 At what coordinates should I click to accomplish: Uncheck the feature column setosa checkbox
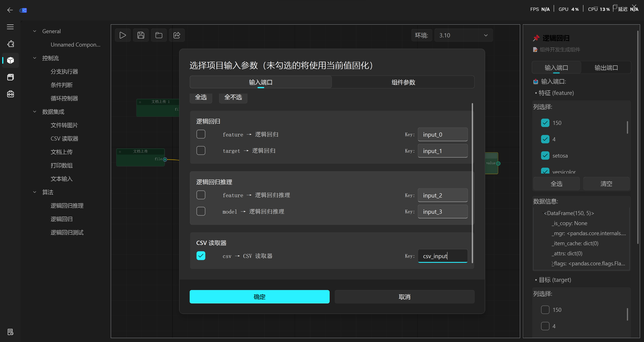(545, 156)
